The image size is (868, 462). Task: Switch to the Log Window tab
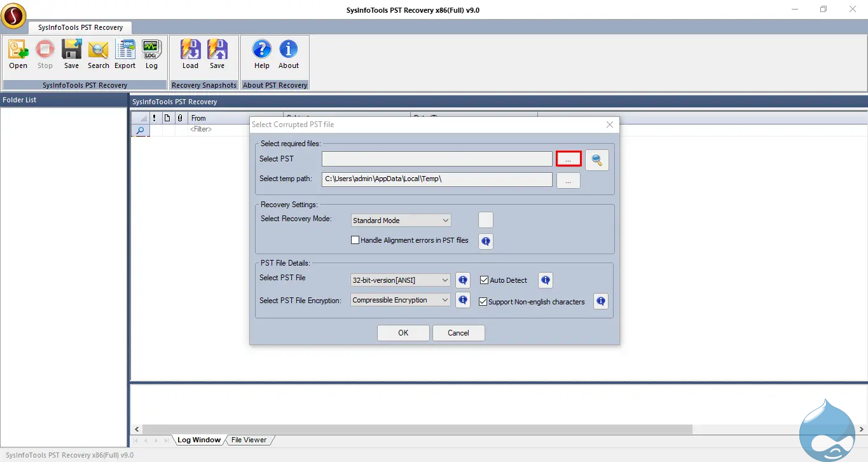(x=199, y=440)
